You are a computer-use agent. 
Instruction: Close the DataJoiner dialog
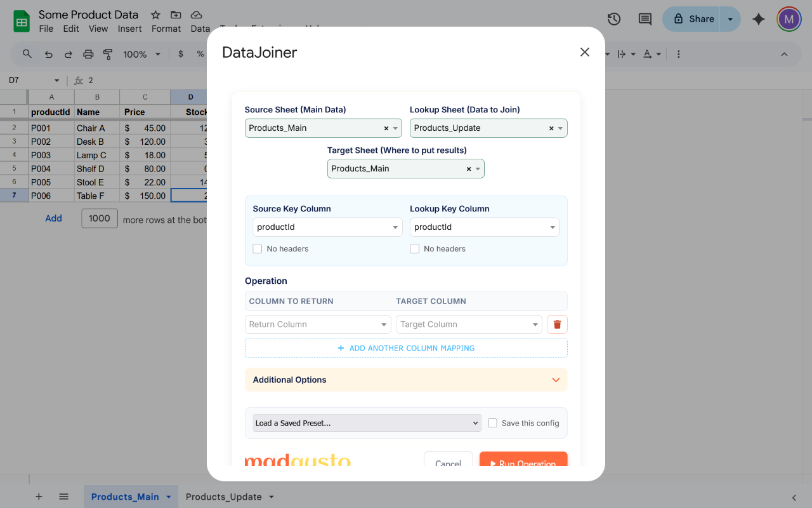584,52
